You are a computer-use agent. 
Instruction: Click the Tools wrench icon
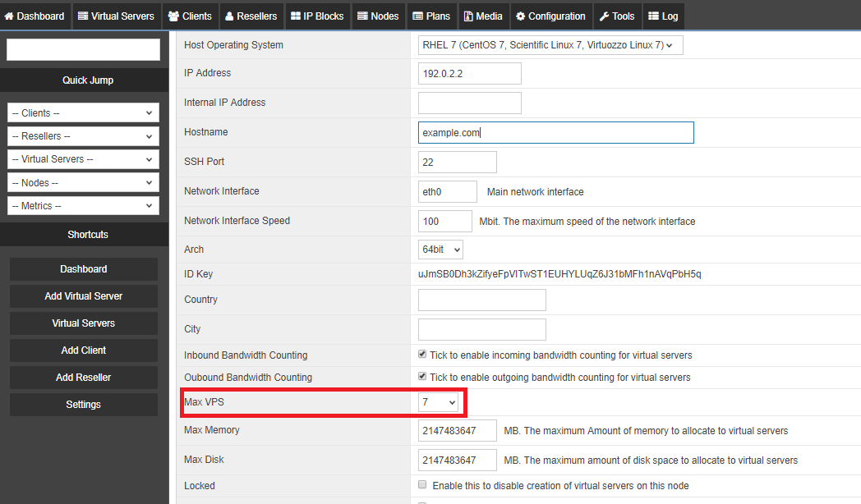[x=604, y=16]
